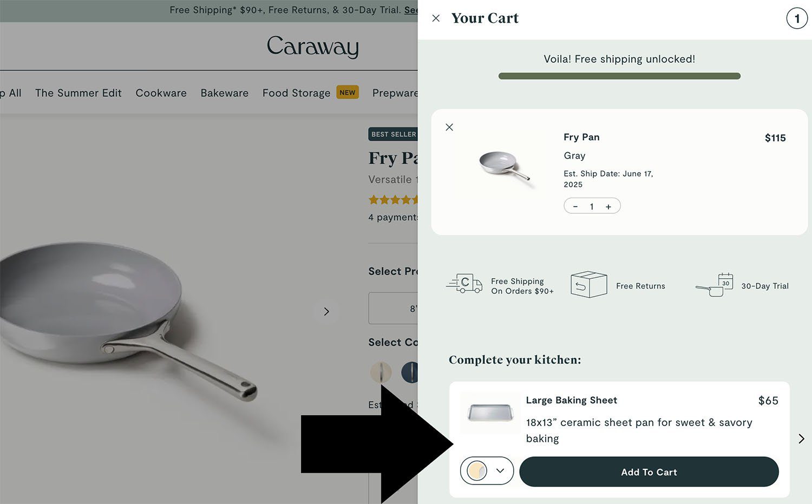812x504 pixels.
Task: Add Large Baking Sheet to cart
Action: click(x=649, y=472)
